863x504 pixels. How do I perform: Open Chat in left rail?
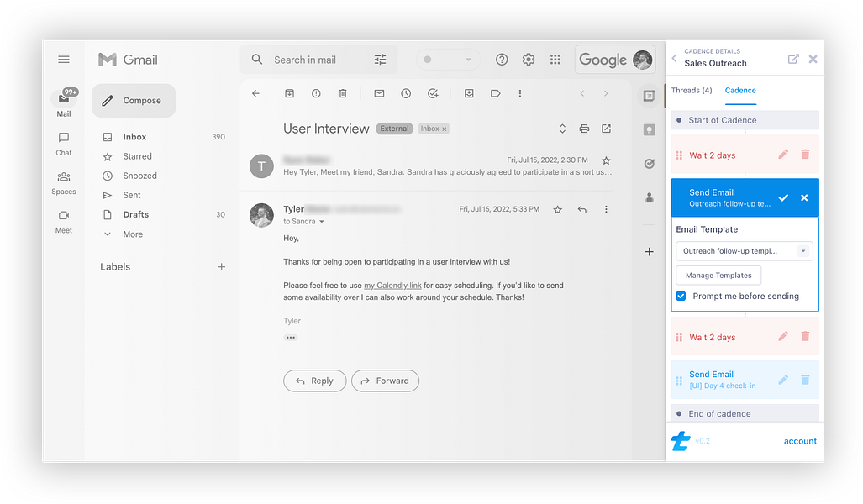click(64, 144)
